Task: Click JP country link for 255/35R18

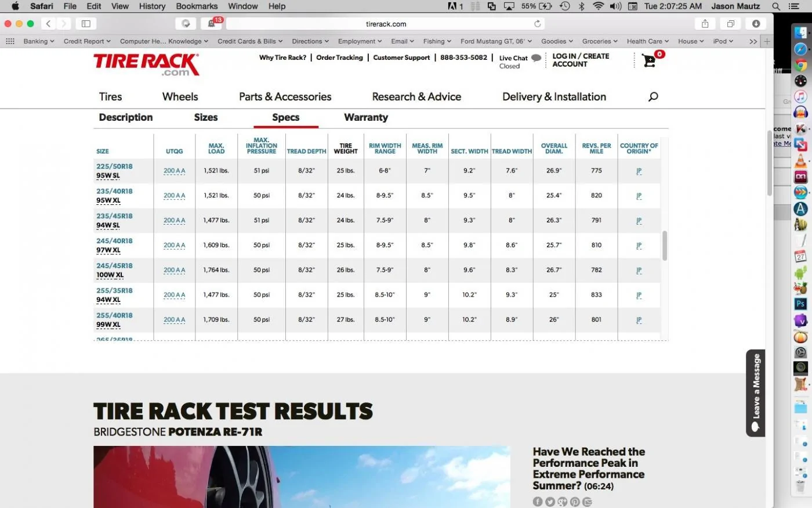Action: tap(639, 295)
